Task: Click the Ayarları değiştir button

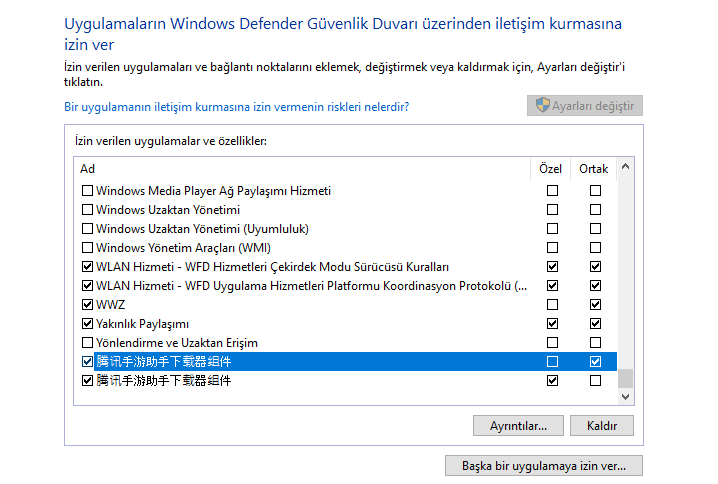Action: (585, 106)
